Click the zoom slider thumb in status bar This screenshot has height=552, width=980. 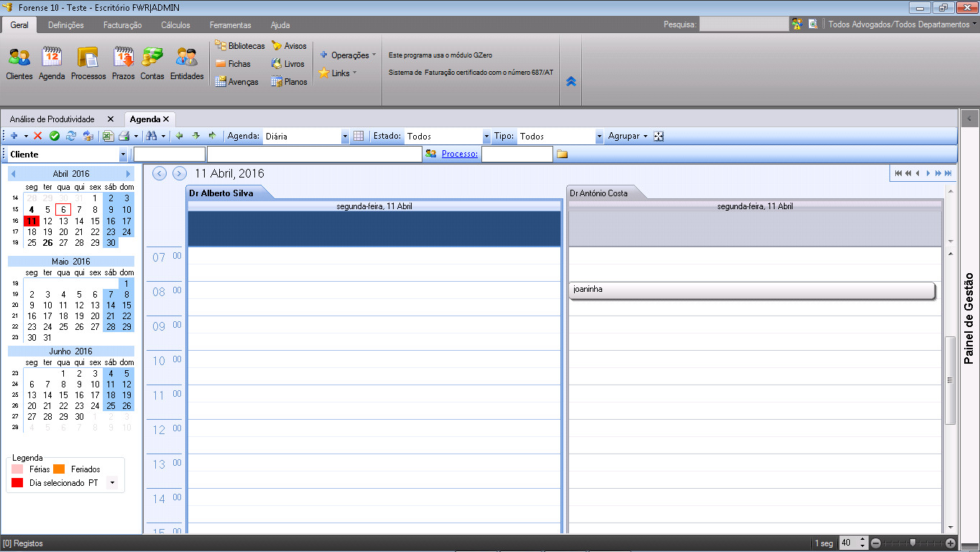pyautogui.click(x=912, y=543)
